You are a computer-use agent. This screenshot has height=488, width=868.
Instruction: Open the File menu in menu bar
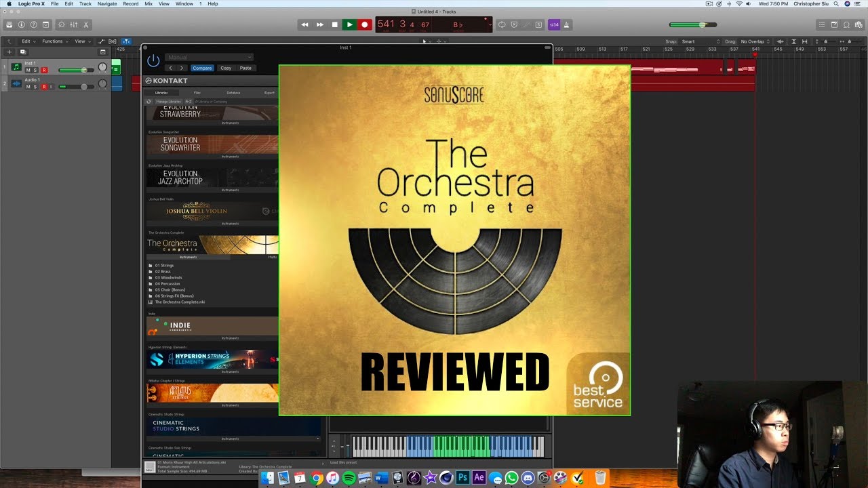click(x=54, y=3)
